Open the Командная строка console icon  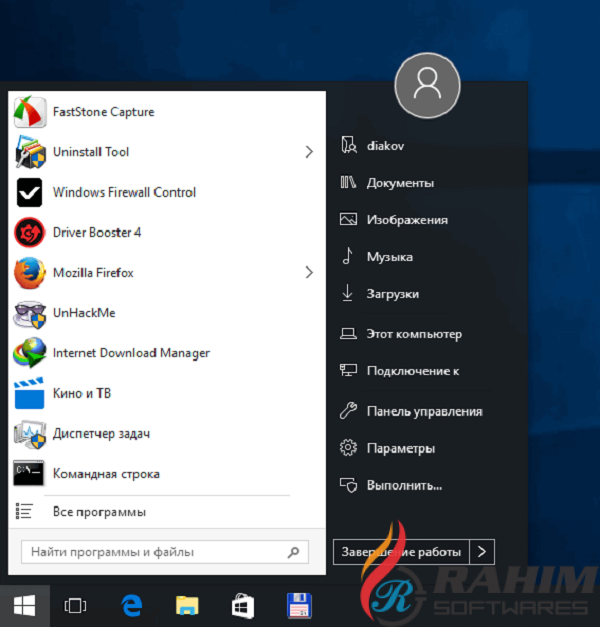[x=28, y=473]
